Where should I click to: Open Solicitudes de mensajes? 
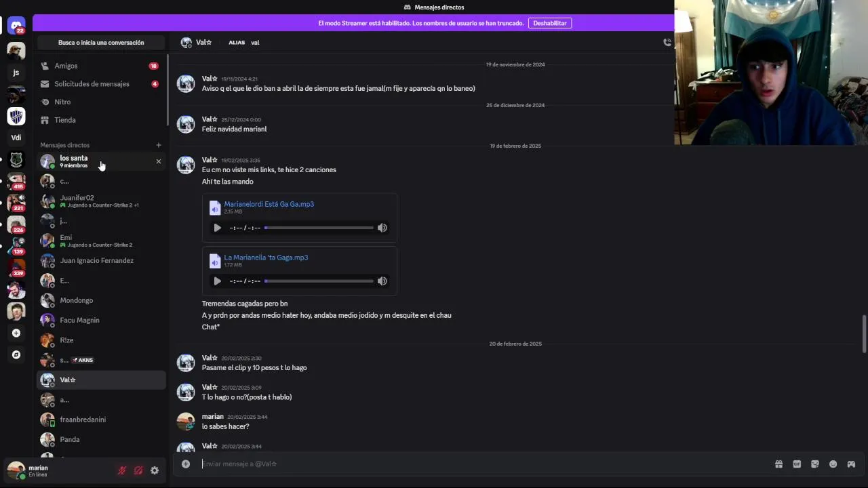92,84
